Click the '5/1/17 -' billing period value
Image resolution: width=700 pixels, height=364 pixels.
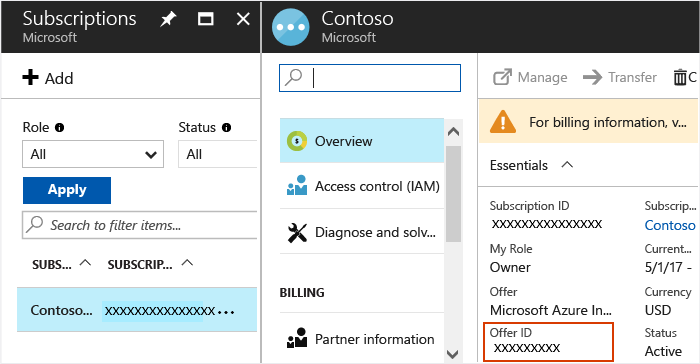tap(668, 267)
